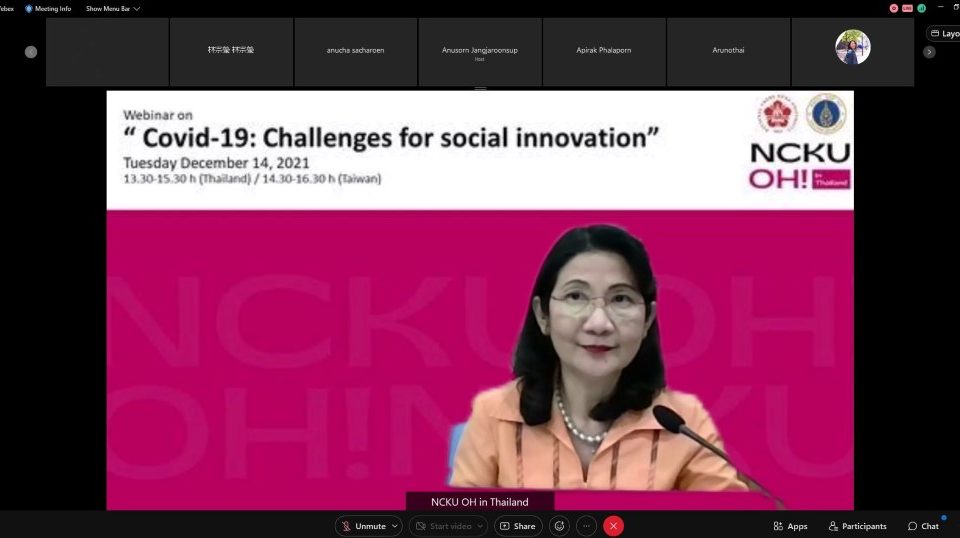The width and height of the screenshot is (960, 538).
Task: Expand audio options arrow beside Unmute
Action: [395, 526]
